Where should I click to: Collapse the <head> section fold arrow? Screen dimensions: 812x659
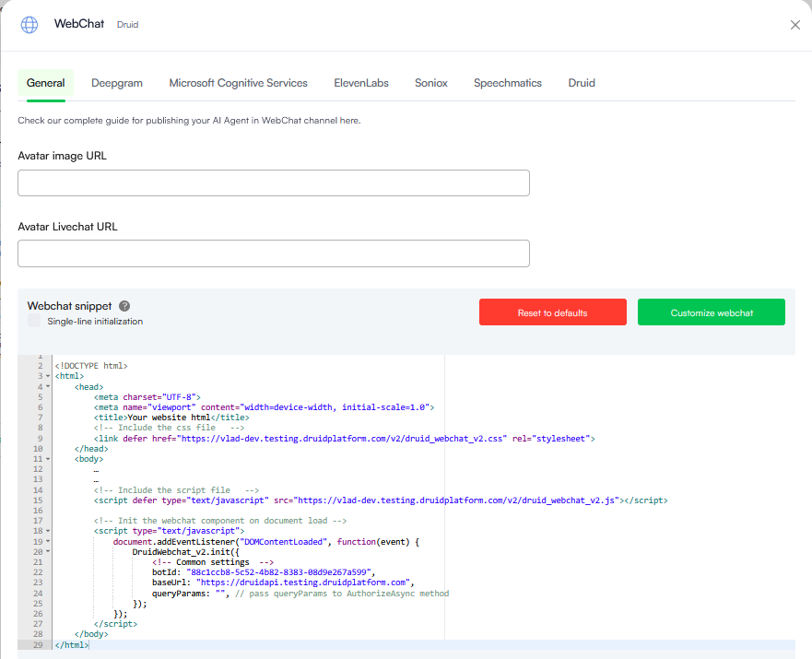(x=47, y=387)
